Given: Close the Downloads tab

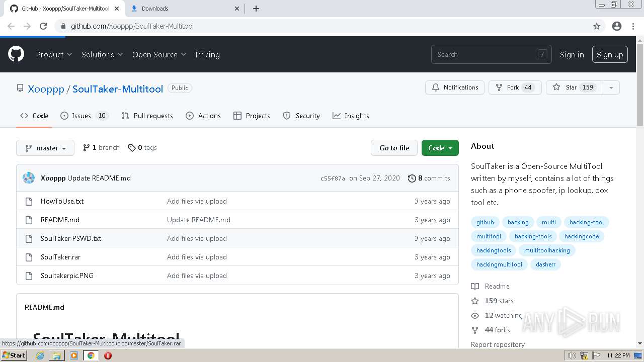Looking at the screenshot, I should coord(237,9).
